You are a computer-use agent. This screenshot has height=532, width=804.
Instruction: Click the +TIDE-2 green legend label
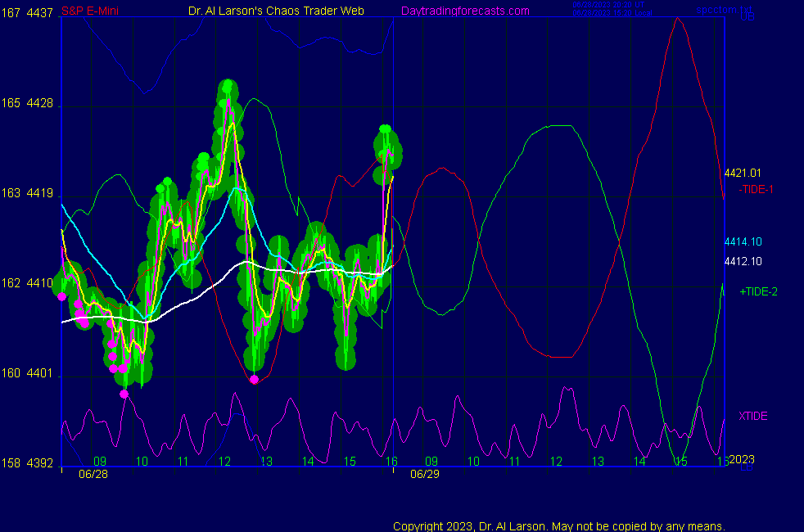758,291
